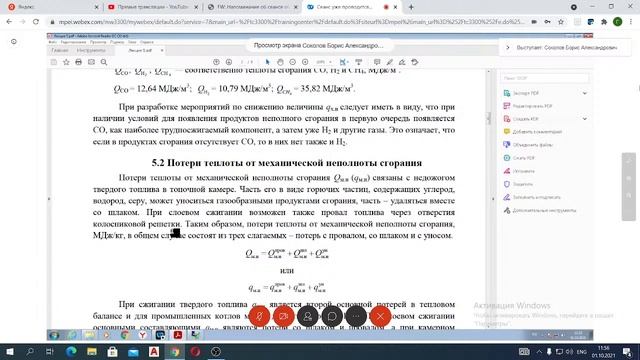Image resolution: width=640 pixels, height=360 pixels.
Task: Click the tools search field in Acrobat
Action: (545, 78)
